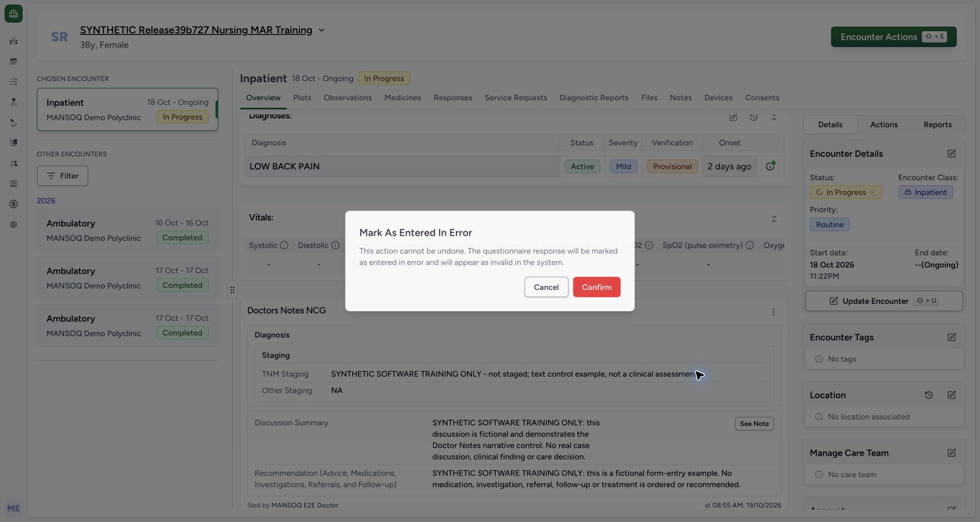Open the green facility logo icon in sidebar
The height and width of the screenshot is (522, 980).
click(14, 14)
